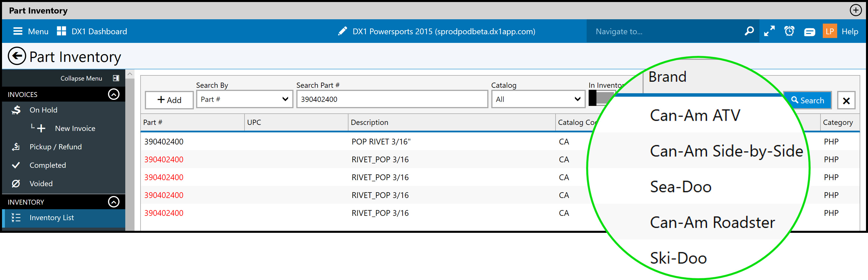
Task: Click the pencil edit icon beside dealership name
Action: pyautogui.click(x=342, y=31)
